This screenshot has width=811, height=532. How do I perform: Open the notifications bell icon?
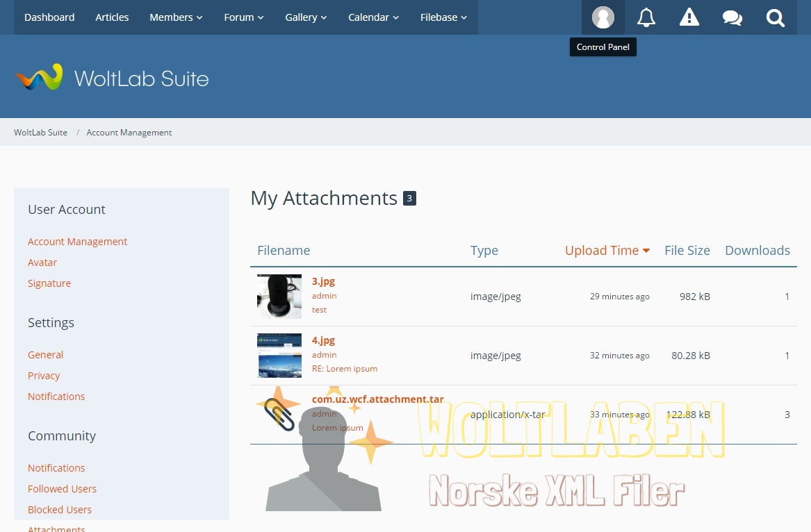(x=646, y=17)
